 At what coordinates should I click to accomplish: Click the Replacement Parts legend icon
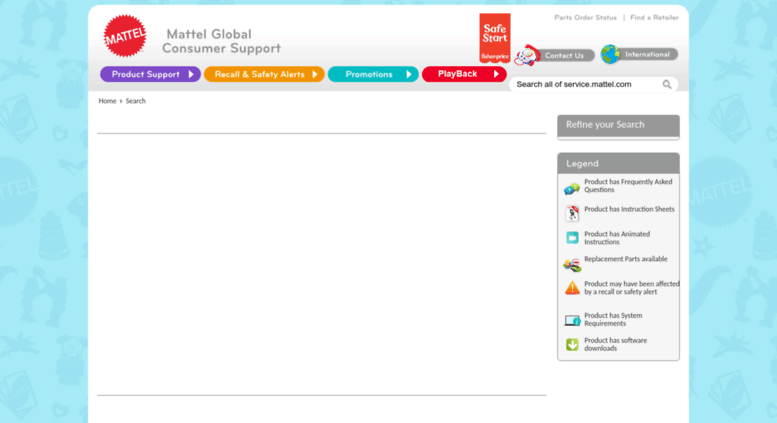point(572,264)
